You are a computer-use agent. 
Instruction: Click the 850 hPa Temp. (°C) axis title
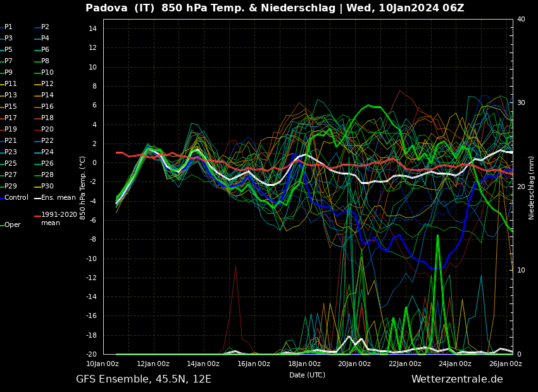pos(83,188)
